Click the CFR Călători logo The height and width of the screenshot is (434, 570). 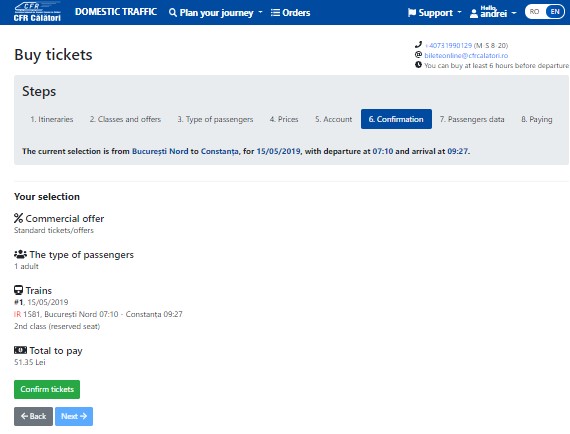click(37, 12)
